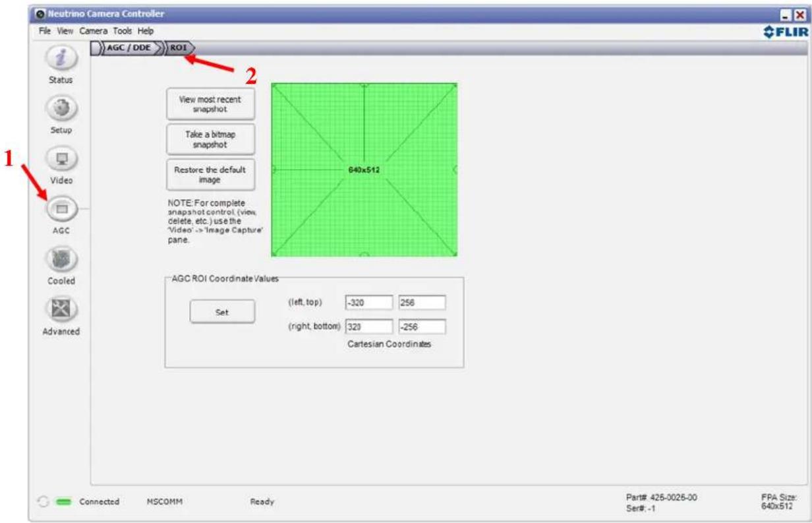Viewport: 812px width, 523px height.
Task: Click the FPA Size 640x512 text
Action: [x=778, y=501]
